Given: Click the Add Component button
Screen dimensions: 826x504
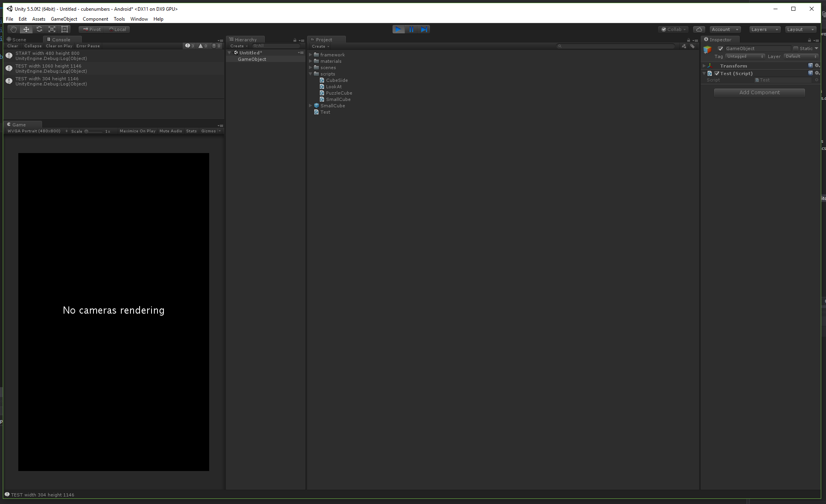Looking at the screenshot, I should click(759, 92).
